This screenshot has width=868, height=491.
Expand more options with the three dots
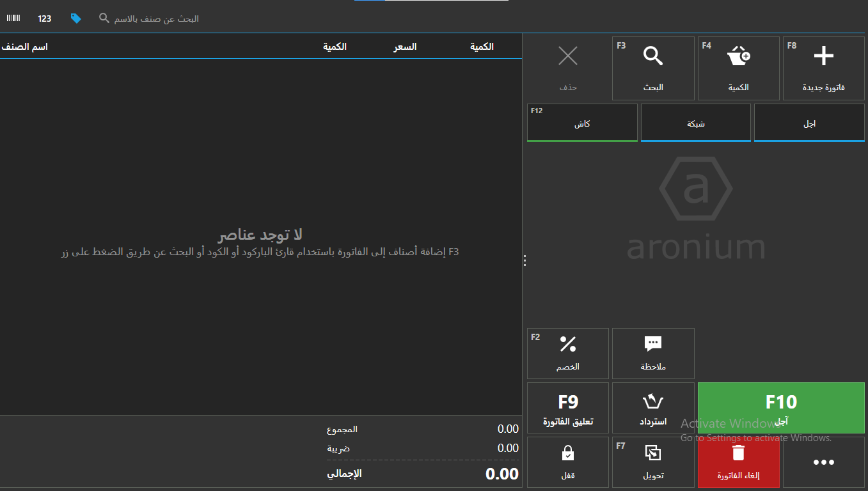[823, 462]
